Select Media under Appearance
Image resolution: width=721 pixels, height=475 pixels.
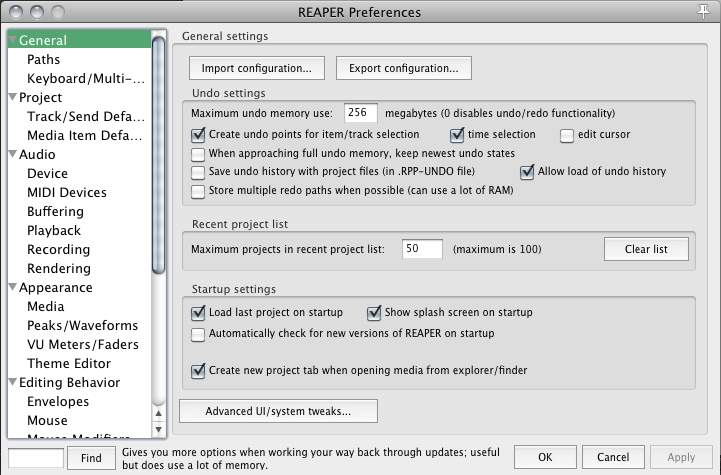46,306
